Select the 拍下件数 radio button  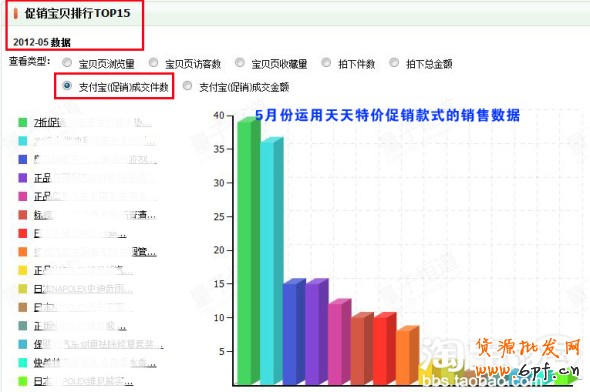(326, 62)
